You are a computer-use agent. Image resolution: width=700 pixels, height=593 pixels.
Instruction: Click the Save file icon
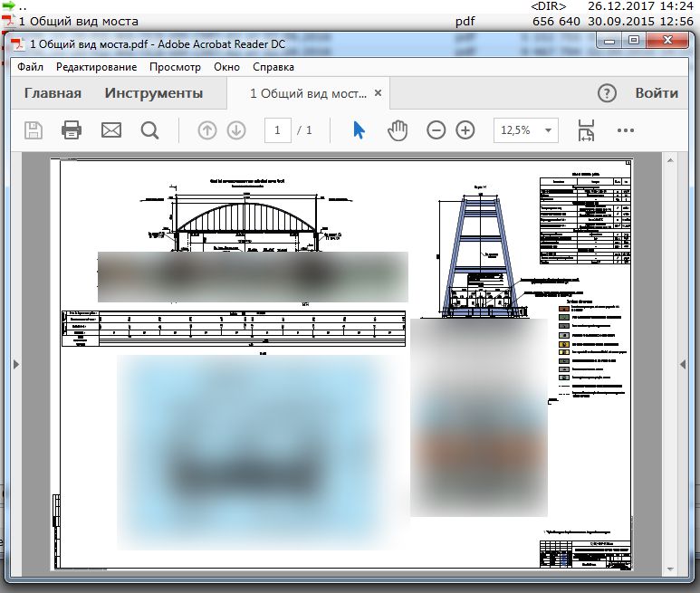(34, 130)
